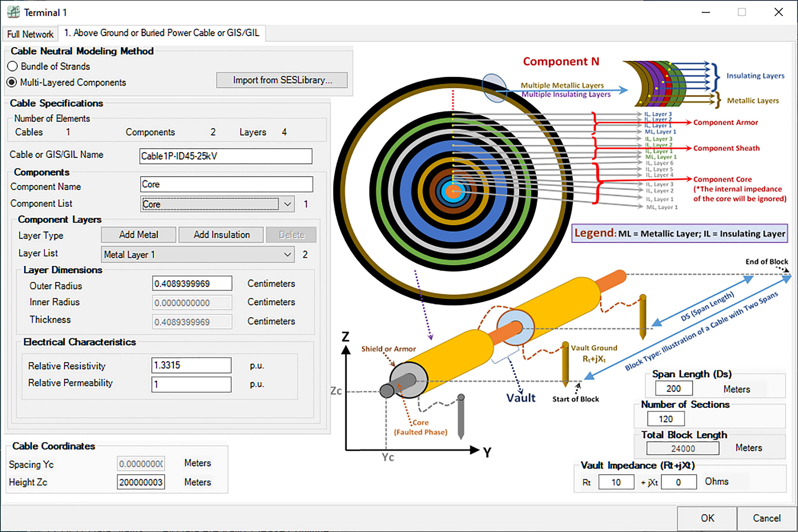The width and height of the screenshot is (798, 532).
Task: Click the Component Armor label
Action: tap(725, 123)
